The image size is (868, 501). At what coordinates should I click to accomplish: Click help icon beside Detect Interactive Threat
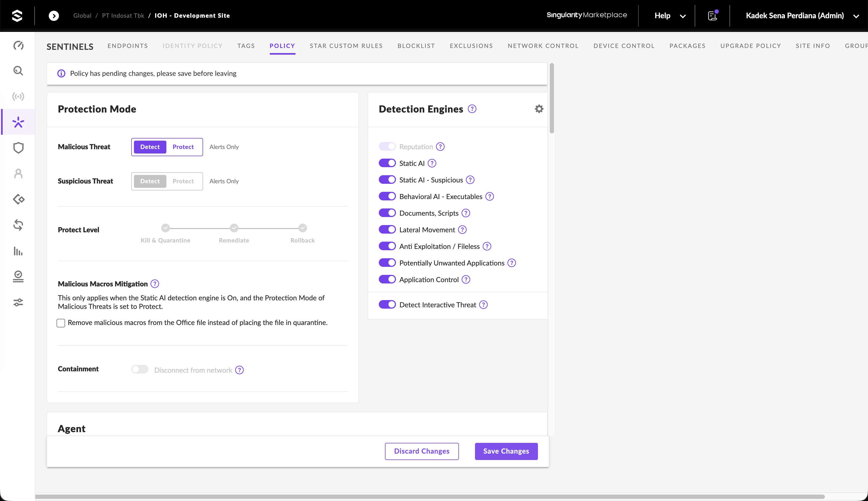pos(483,305)
